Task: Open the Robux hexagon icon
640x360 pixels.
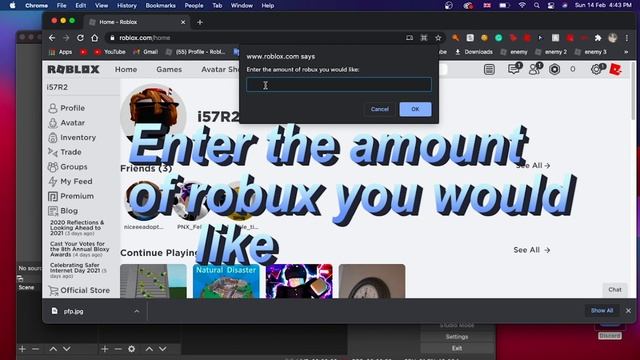Action: 554,69
